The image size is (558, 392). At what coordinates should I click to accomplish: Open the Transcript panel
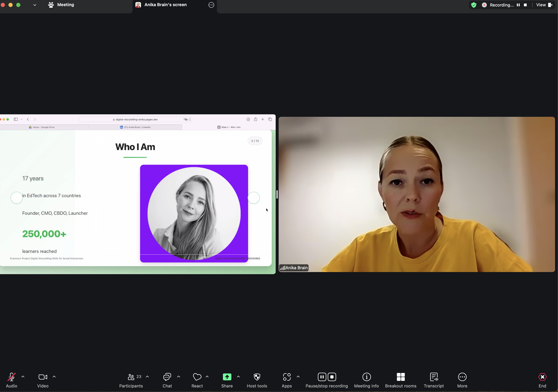click(434, 377)
